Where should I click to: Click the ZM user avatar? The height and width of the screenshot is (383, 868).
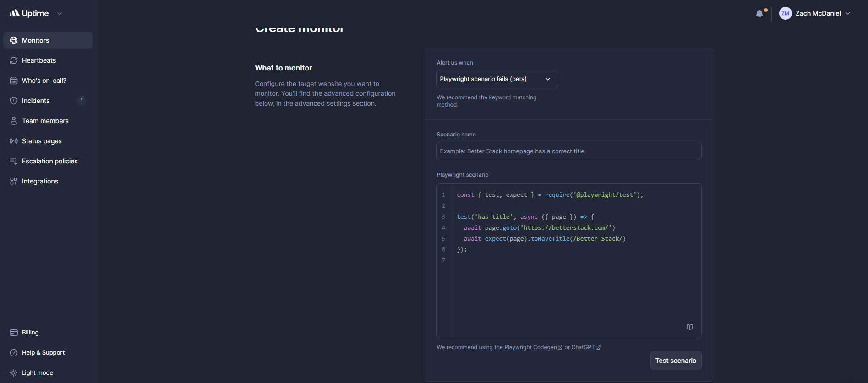pos(785,14)
